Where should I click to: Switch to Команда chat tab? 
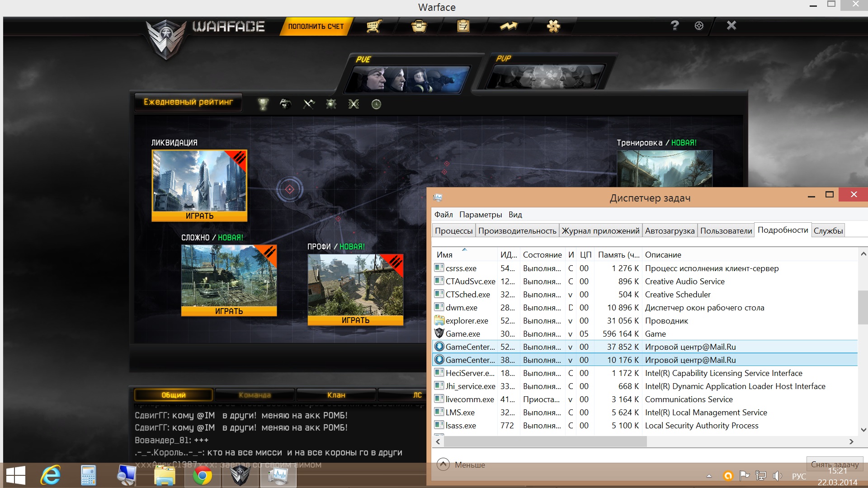click(255, 395)
